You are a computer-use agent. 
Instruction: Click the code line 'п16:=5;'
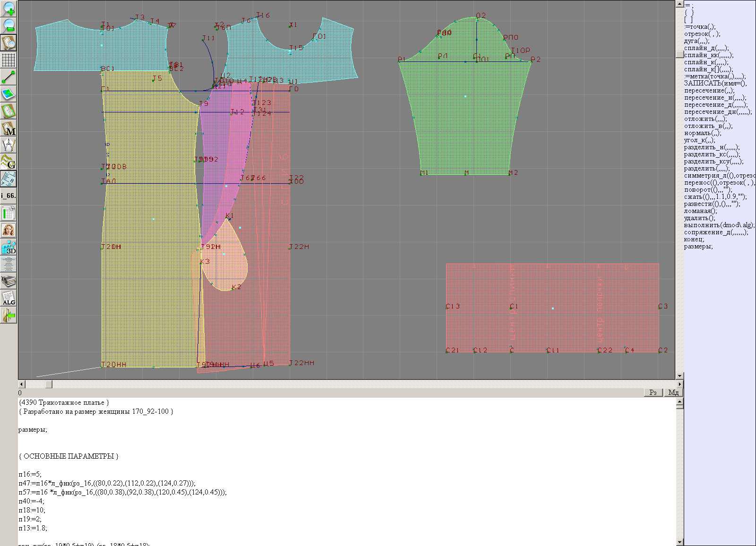tap(30, 474)
